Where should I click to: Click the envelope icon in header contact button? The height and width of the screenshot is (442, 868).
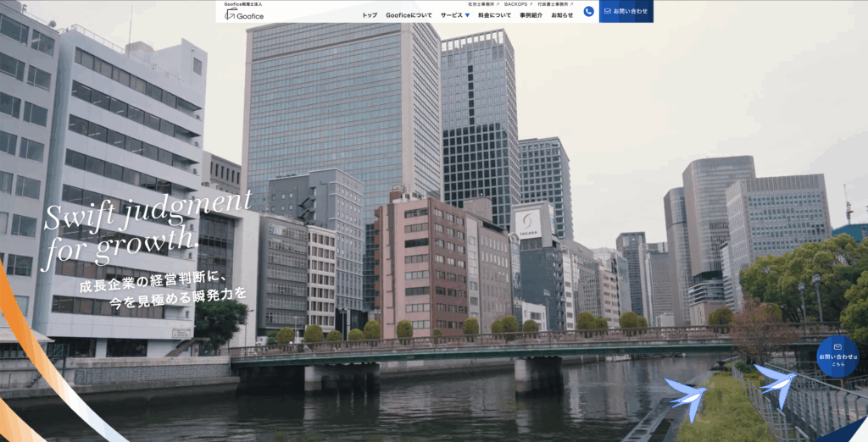tap(607, 11)
